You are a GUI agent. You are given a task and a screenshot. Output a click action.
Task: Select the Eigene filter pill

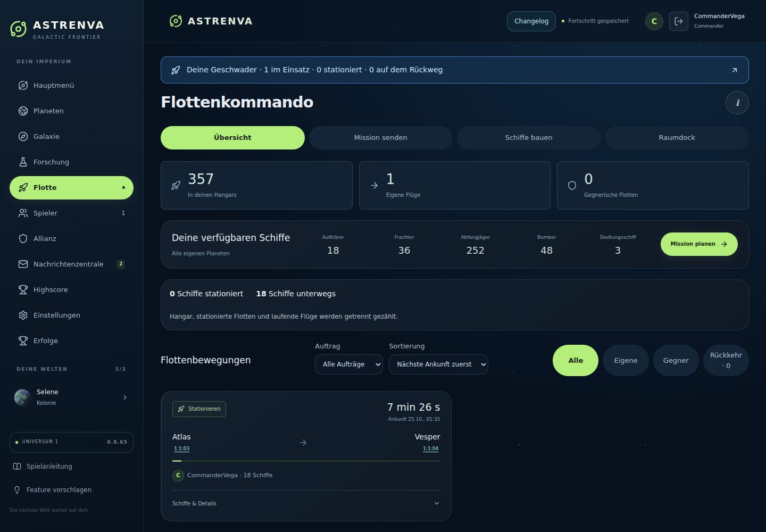click(626, 360)
